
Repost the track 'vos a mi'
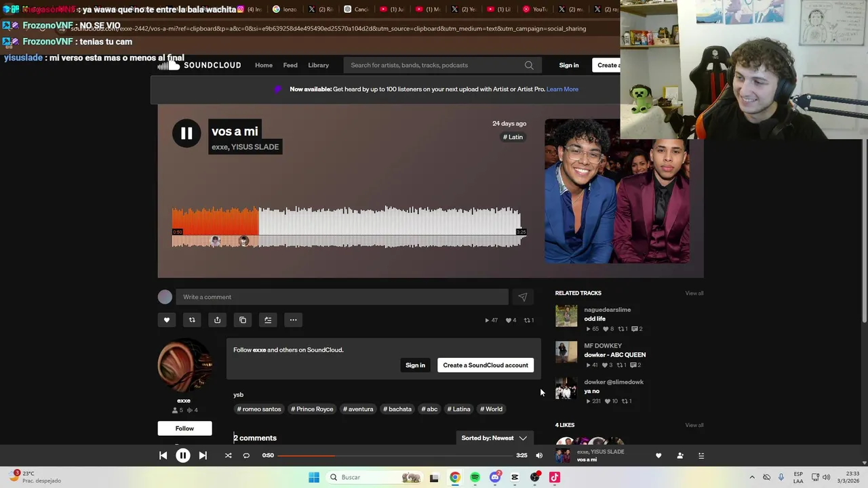[x=192, y=320]
